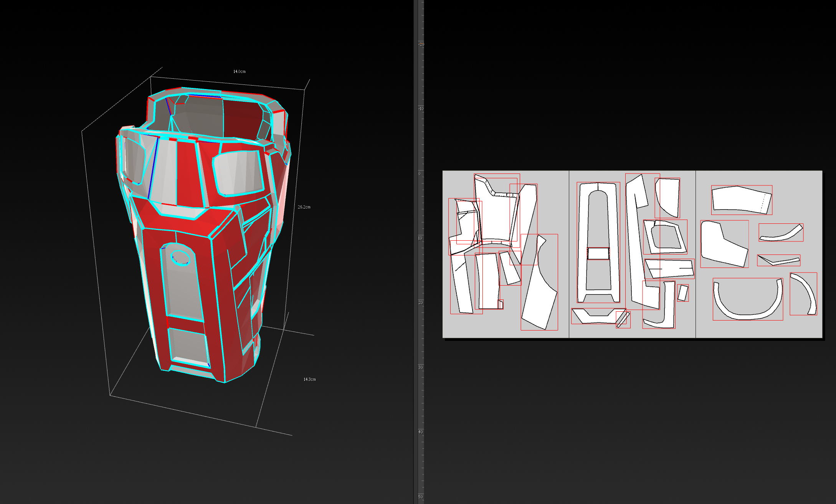Select the small parallelogram piece beside the J-shape

683,293
